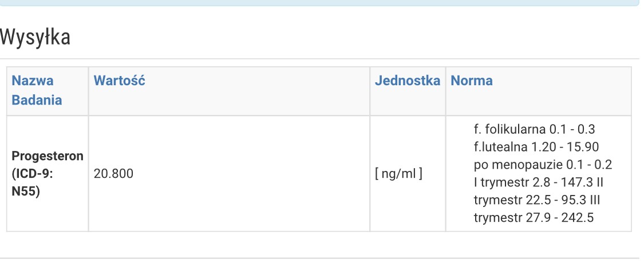This screenshot has height=263, width=644.
Task: Click the "Norma" column header
Action: coord(472,81)
